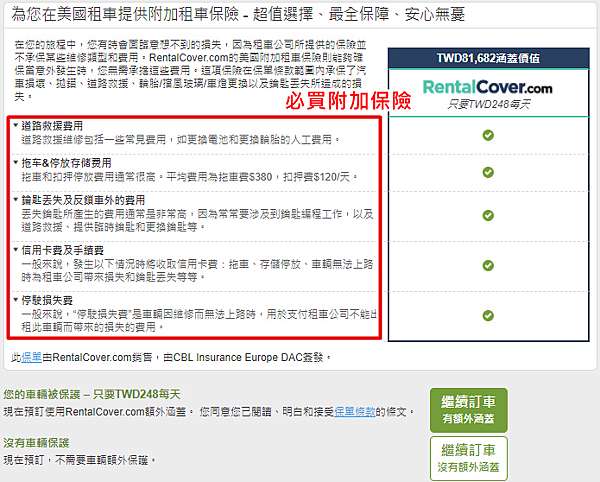
Task: Click the green checkmark for 信用卡费及手續费
Action: [488, 265]
